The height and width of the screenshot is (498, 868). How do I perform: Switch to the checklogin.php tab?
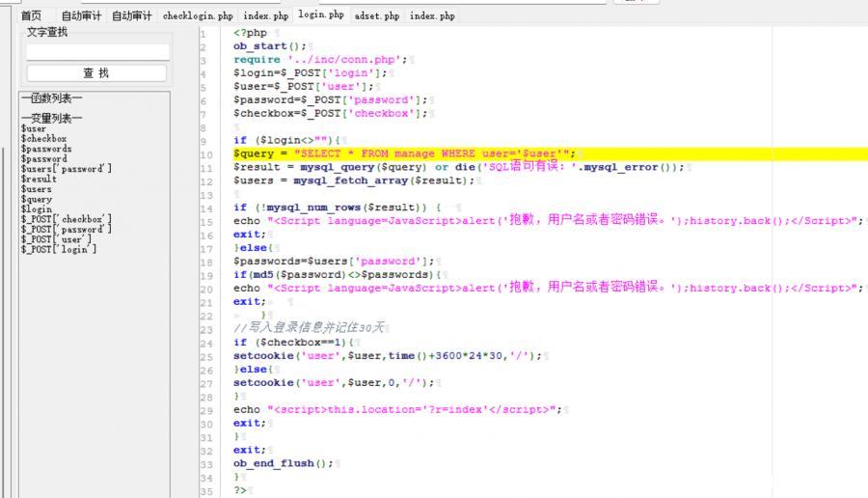pos(198,15)
